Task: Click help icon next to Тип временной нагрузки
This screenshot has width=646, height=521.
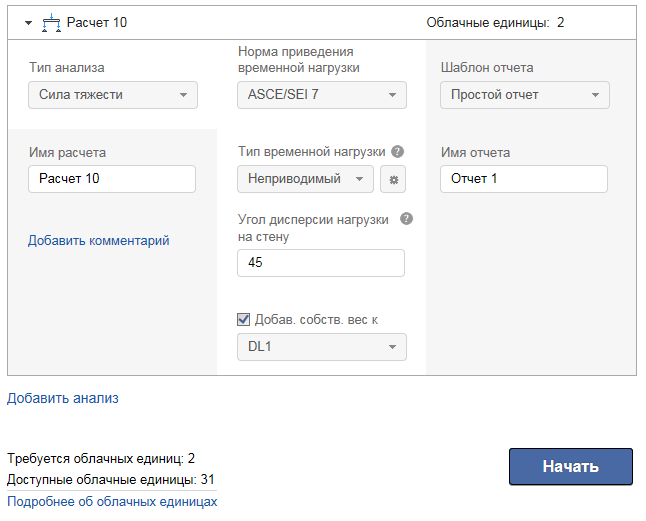Action: click(x=397, y=152)
